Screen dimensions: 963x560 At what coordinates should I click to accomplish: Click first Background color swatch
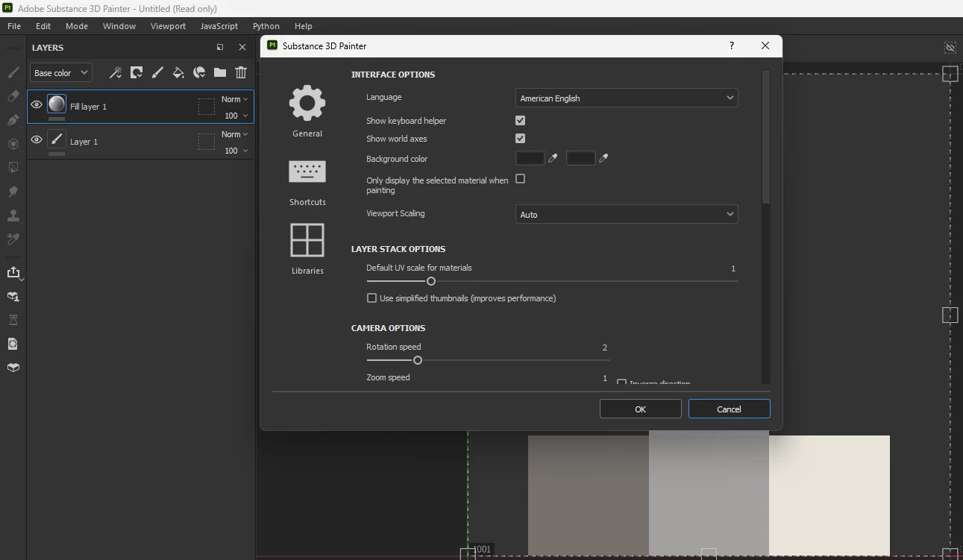(530, 158)
